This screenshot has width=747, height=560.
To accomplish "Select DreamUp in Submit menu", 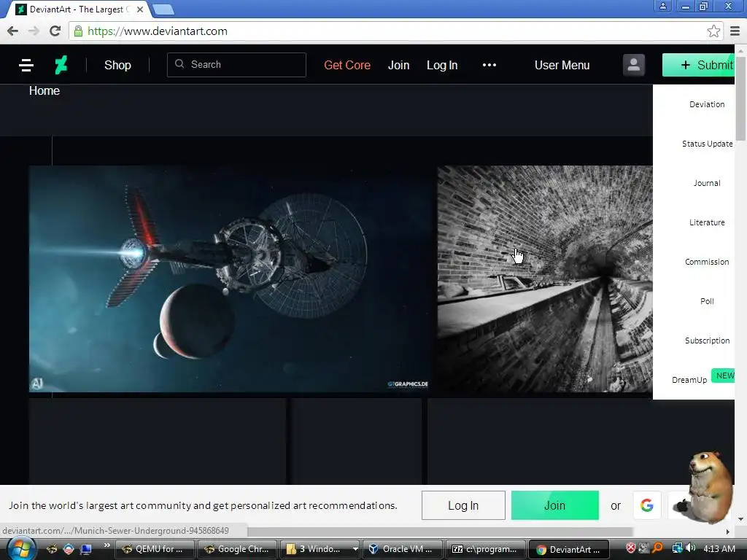I will tap(689, 379).
